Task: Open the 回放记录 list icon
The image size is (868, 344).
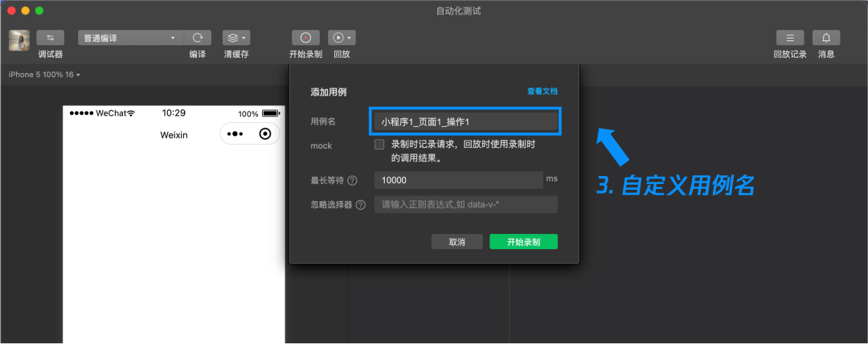Action: click(x=790, y=38)
